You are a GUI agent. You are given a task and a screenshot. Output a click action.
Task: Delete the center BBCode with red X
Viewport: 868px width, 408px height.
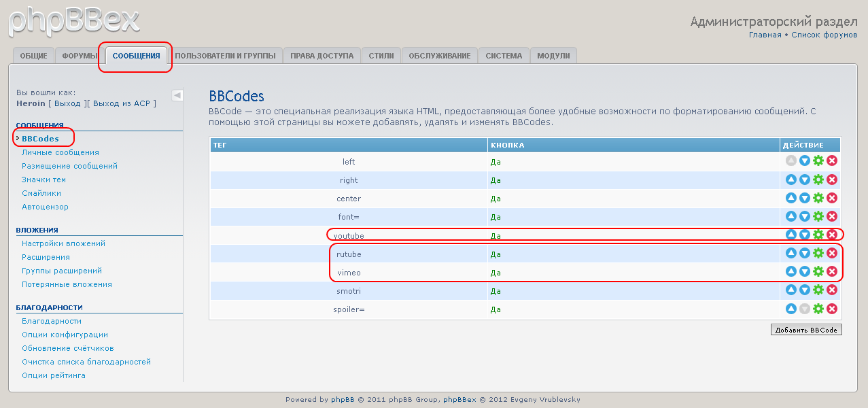[x=831, y=198]
